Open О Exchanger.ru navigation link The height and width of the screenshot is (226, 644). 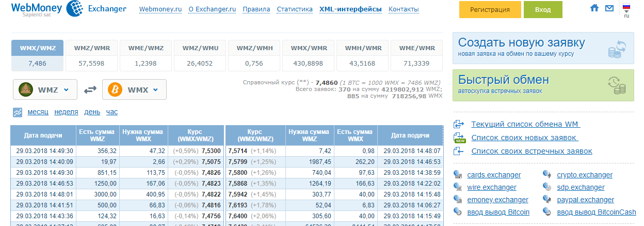click(x=212, y=9)
